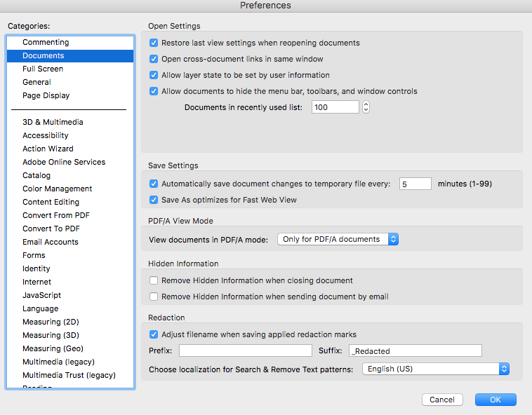532x415 pixels.
Task: Disable Save As optimizes for Fast Web View
Action: click(154, 200)
